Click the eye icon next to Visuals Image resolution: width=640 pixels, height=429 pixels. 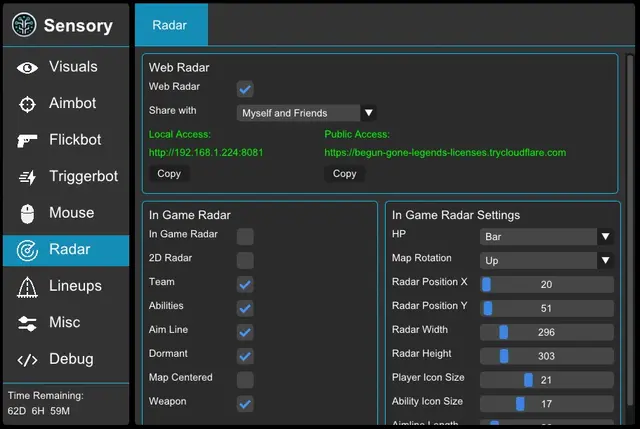(x=28, y=67)
